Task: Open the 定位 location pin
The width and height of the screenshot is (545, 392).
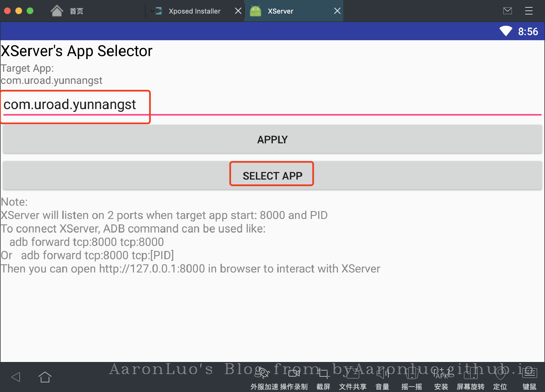Action: click(x=500, y=374)
